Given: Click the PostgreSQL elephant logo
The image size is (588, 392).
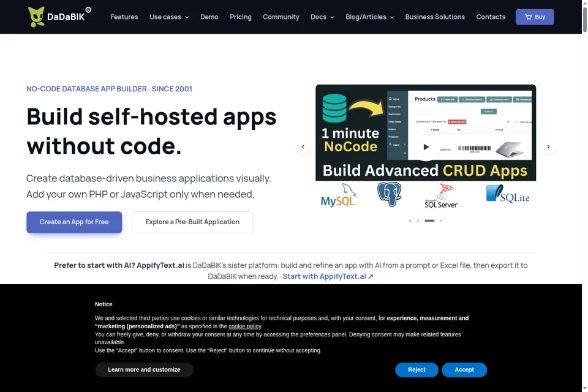Looking at the screenshot, I should (390, 194).
